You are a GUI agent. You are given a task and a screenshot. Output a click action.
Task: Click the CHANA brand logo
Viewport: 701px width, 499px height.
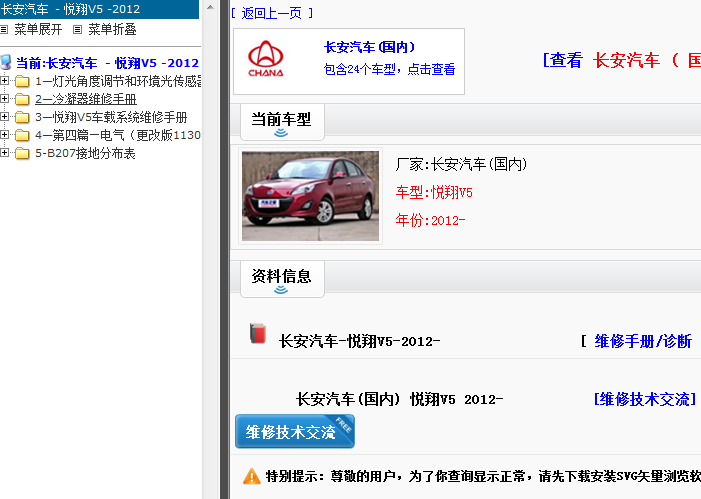pyautogui.click(x=266, y=59)
